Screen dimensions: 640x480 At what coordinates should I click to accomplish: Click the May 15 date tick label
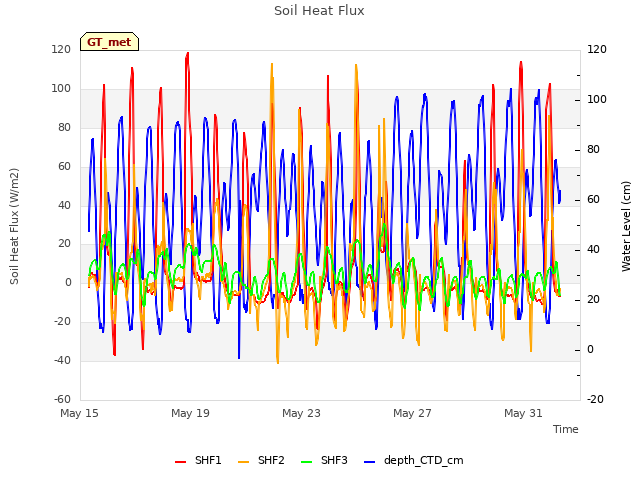[79, 413]
